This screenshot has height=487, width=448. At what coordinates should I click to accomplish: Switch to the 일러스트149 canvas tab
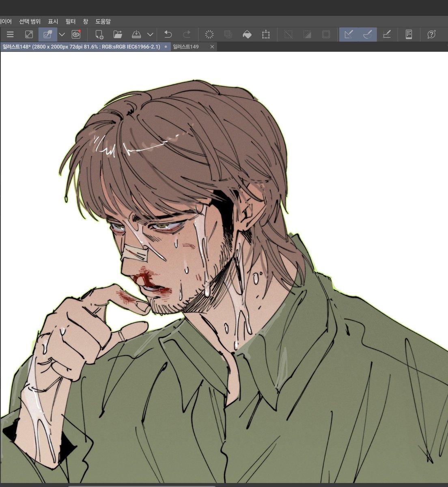(186, 47)
